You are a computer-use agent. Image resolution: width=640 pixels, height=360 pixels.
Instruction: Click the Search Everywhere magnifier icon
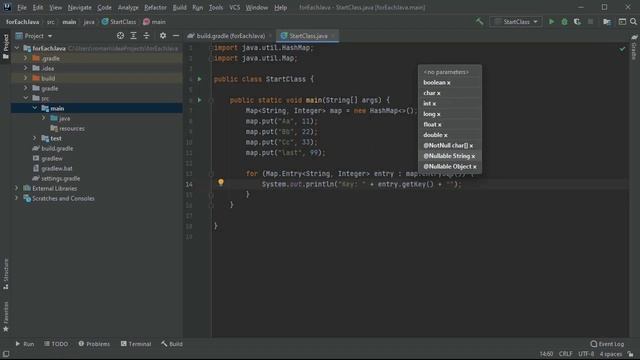[x=633, y=22]
